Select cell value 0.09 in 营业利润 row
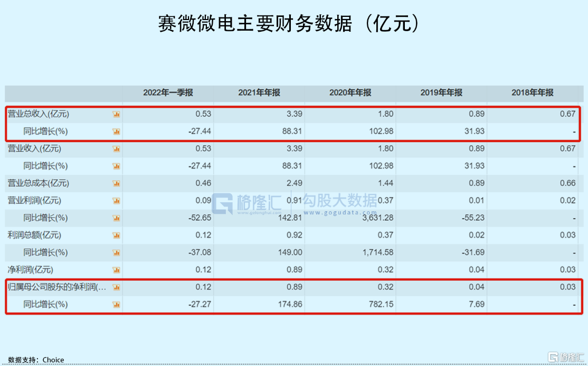 (x=203, y=201)
